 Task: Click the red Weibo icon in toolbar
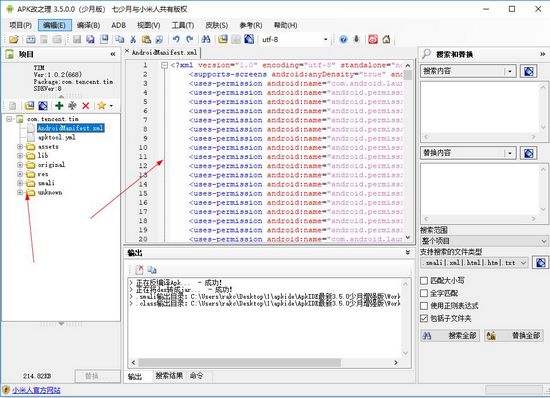pyautogui.click(x=373, y=39)
